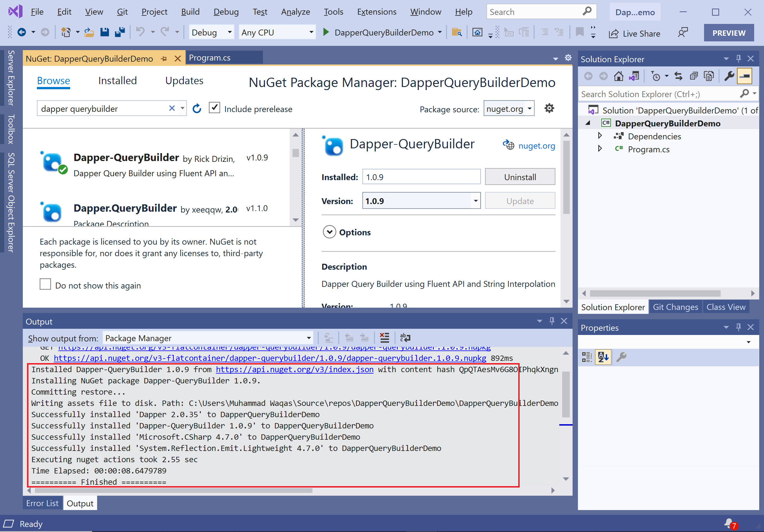Click the Home icon in Solution Explorer
This screenshot has height=532, width=764.
[618, 76]
